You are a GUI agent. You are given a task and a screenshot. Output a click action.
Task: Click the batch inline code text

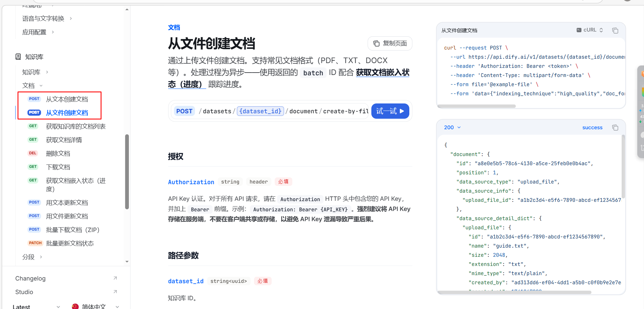point(313,73)
